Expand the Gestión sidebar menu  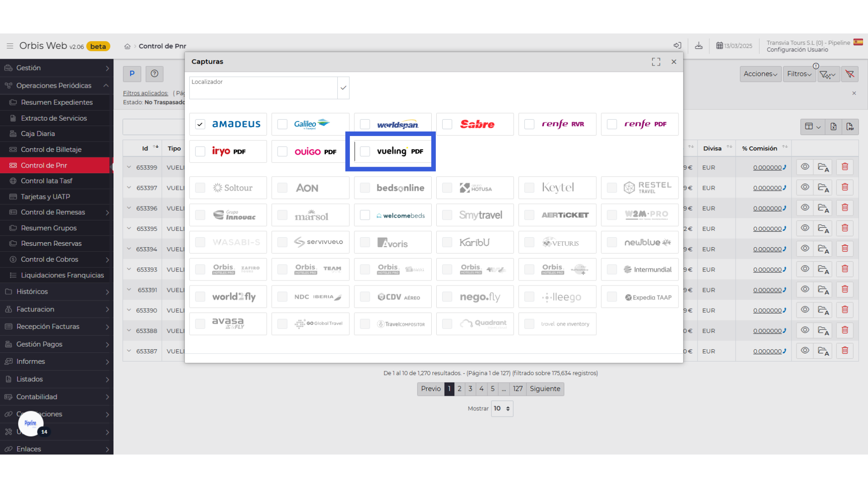pos(57,68)
